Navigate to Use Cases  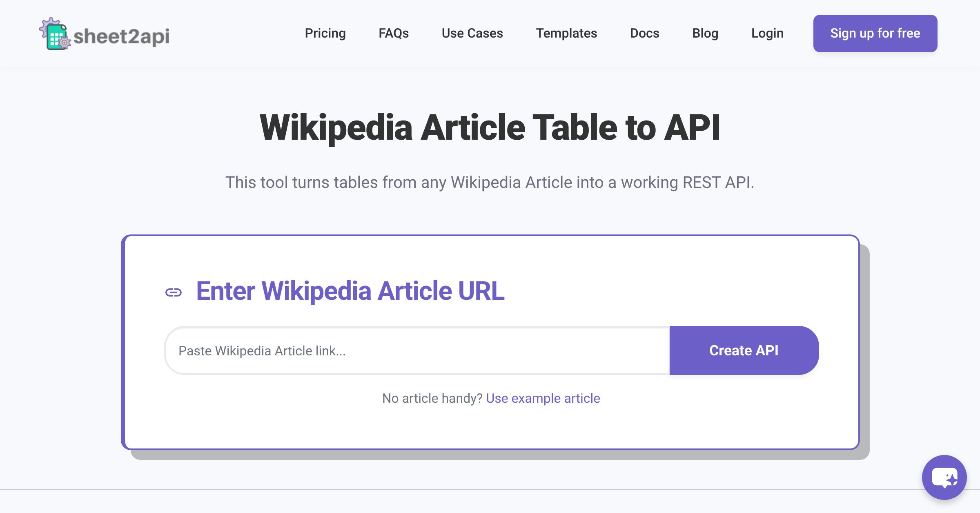click(x=472, y=33)
